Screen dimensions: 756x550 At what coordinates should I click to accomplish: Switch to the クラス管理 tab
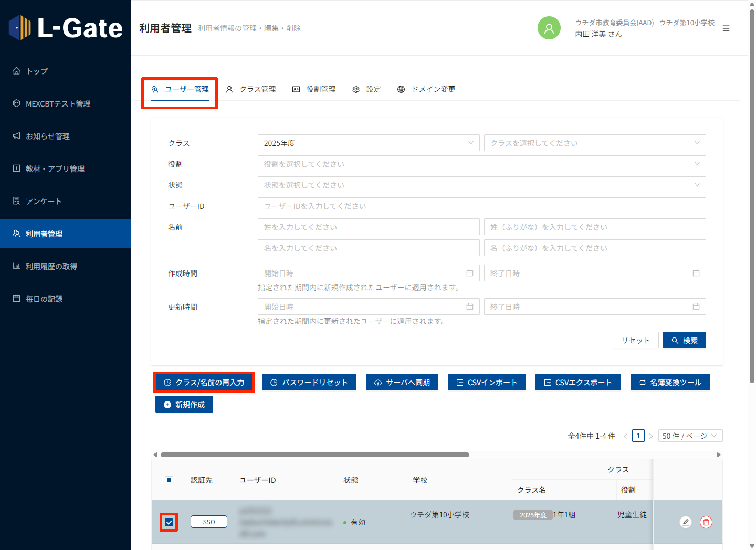pos(251,89)
